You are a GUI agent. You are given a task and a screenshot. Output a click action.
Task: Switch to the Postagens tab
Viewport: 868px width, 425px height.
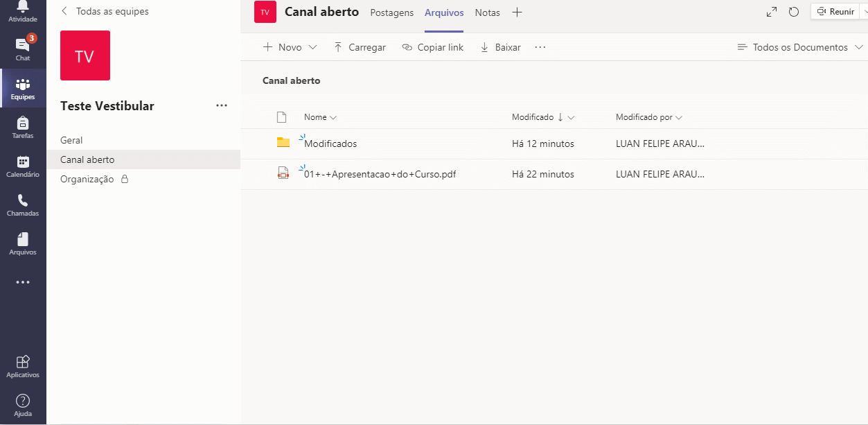(392, 12)
